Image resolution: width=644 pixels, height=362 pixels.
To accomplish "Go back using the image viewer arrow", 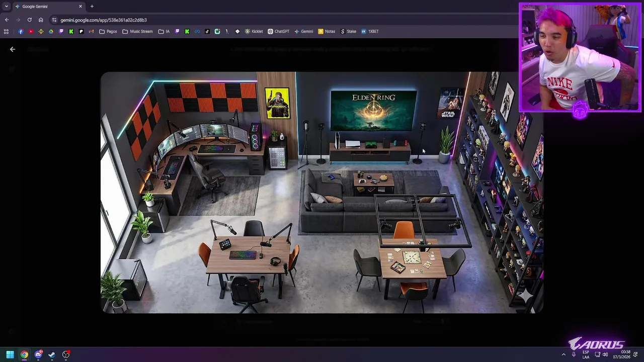I will (x=13, y=49).
